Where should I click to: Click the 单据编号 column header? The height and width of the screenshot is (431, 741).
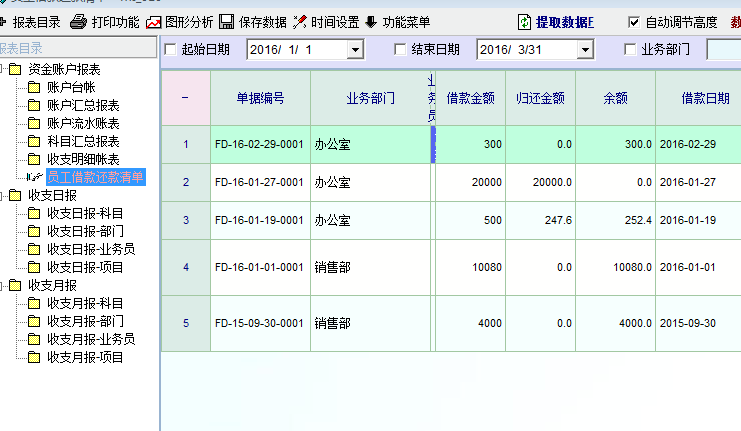point(260,98)
